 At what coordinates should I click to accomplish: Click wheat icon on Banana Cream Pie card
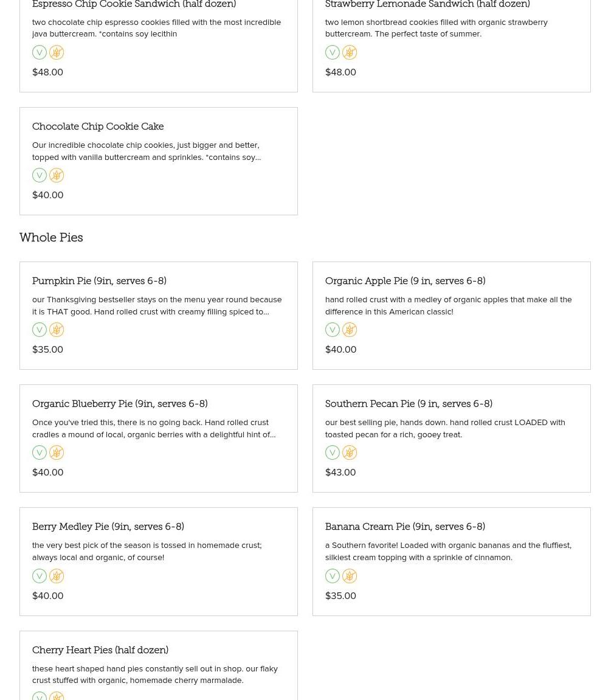pos(350,576)
